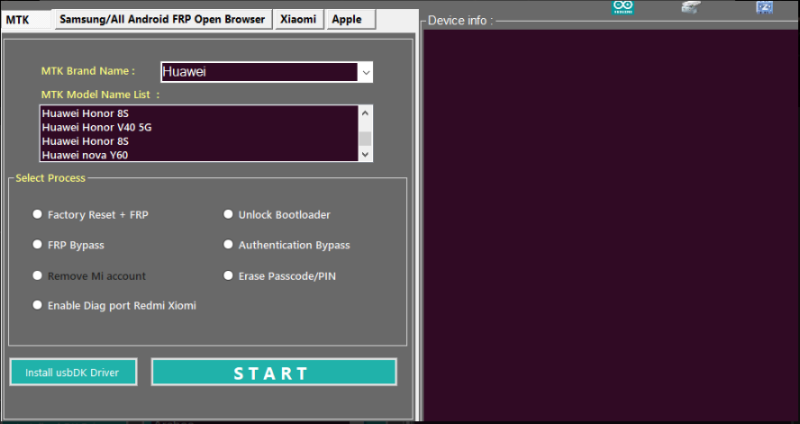Open the Apple tab
Viewport: 800px width, 424px height.
coord(351,20)
